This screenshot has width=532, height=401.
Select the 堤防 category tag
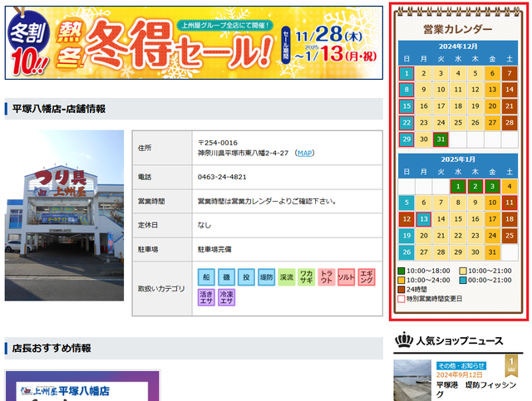266,277
